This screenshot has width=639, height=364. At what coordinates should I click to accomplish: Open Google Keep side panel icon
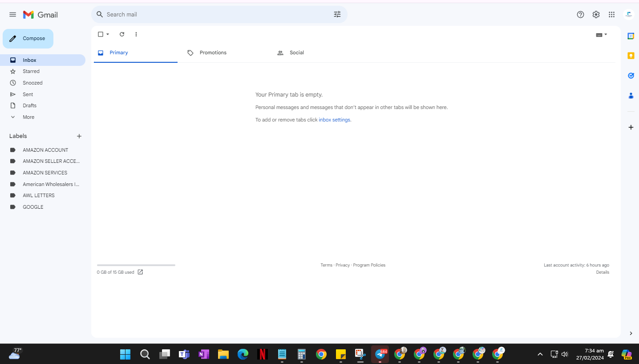631,56
